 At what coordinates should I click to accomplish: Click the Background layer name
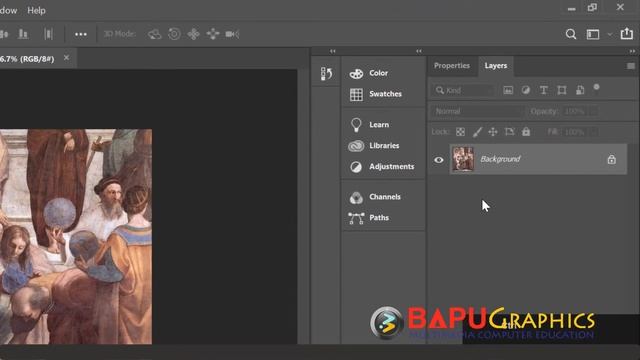point(500,159)
